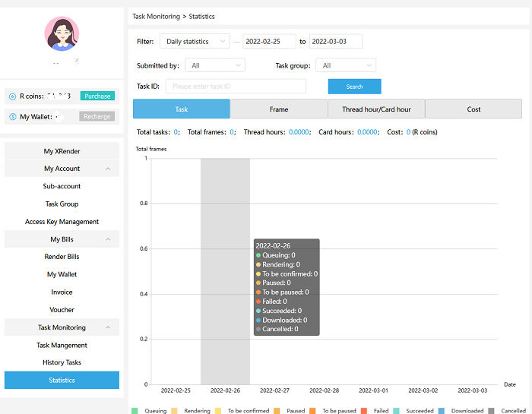This screenshot has height=414, width=532.
Task: Click the Recharge wallet button
Action: 97,116
